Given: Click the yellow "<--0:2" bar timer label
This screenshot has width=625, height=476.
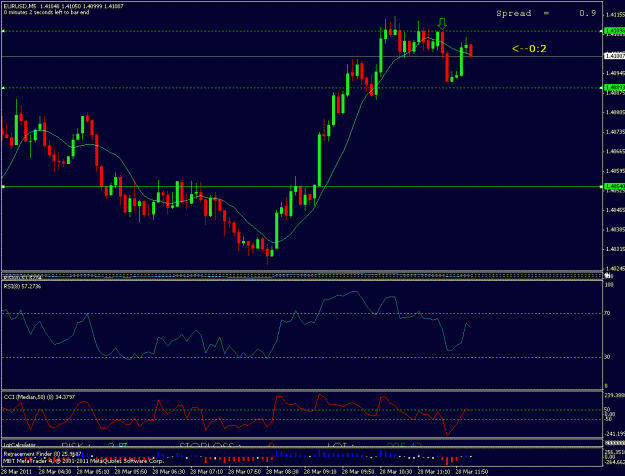Looking at the screenshot, I should [529, 49].
